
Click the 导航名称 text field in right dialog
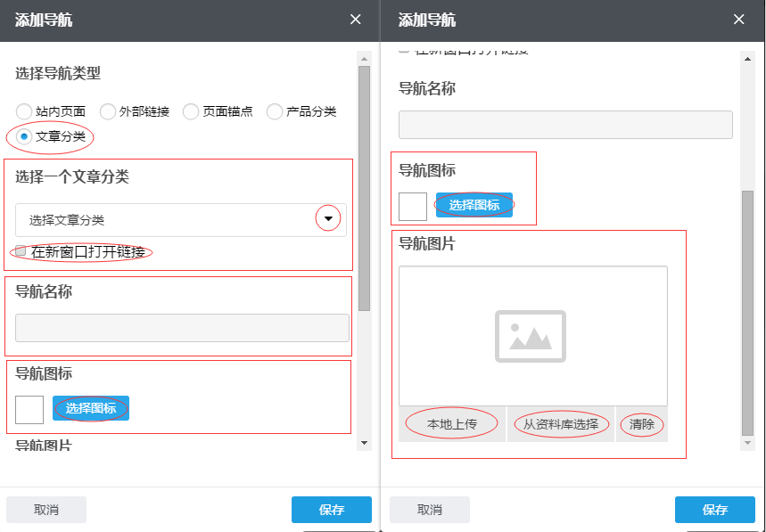[565, 125]
